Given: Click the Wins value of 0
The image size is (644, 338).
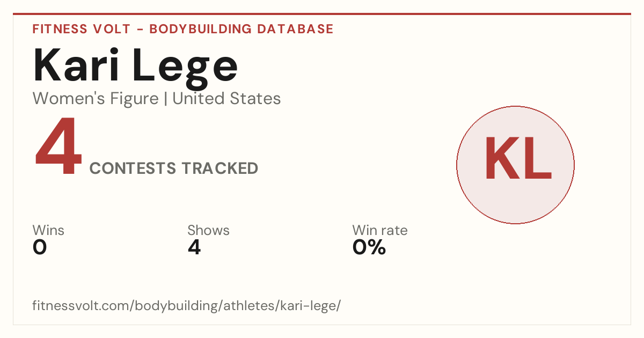Looking at the screenshot, I should click(x=40, y=247).
